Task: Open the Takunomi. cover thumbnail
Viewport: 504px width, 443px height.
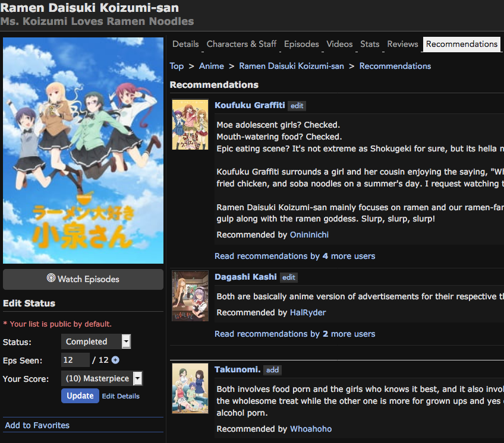Action: pyautogui.click(x=190, y=388)
